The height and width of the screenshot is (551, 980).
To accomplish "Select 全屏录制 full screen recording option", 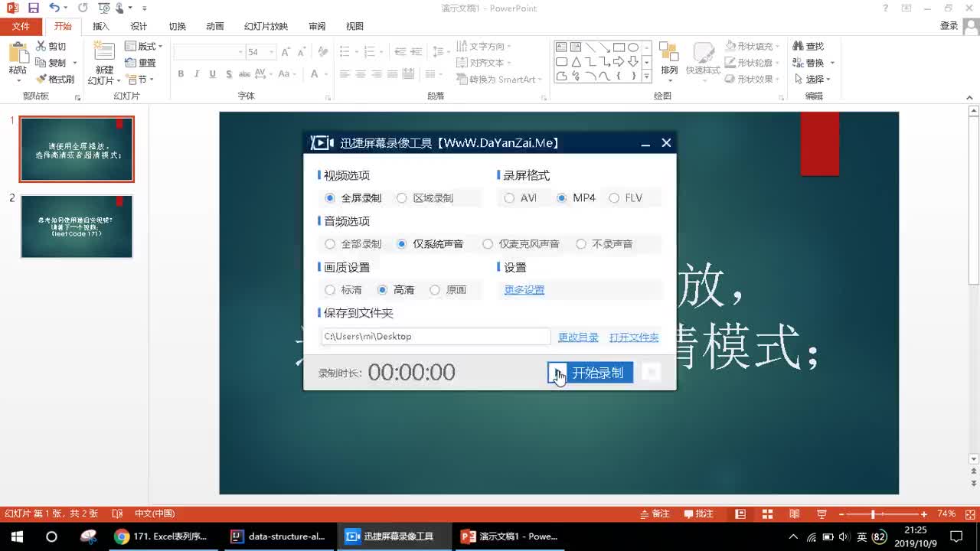I will (x=353, y=198).
